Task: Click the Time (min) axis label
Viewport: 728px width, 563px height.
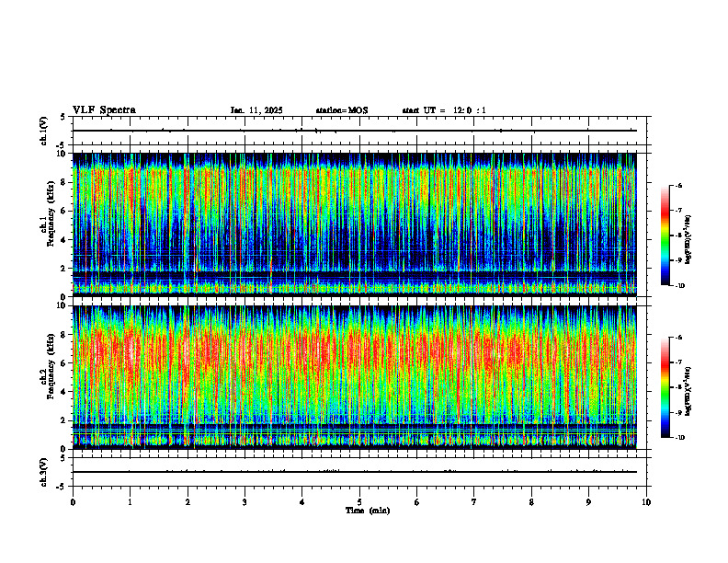Action: [x=368, y=511]
